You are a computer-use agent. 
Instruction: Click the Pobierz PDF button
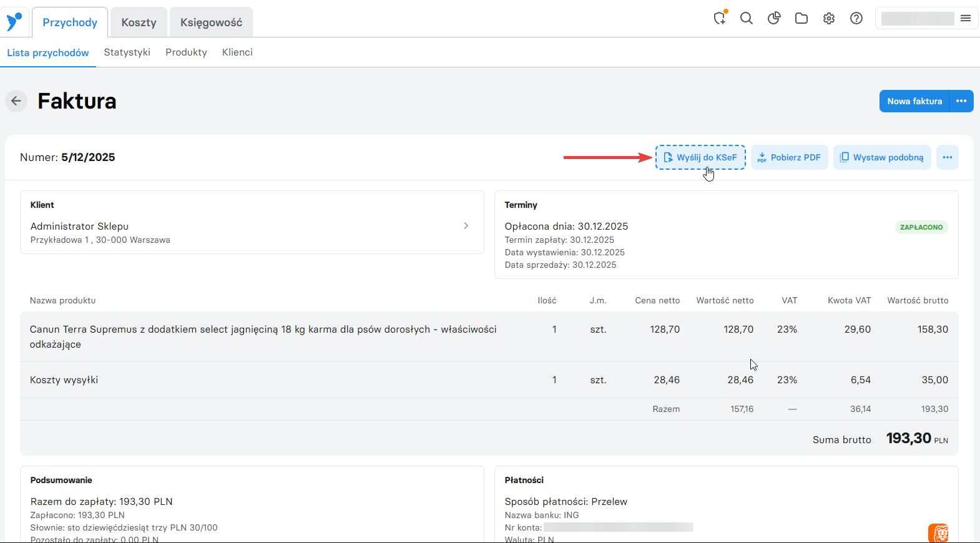(790, 157)
